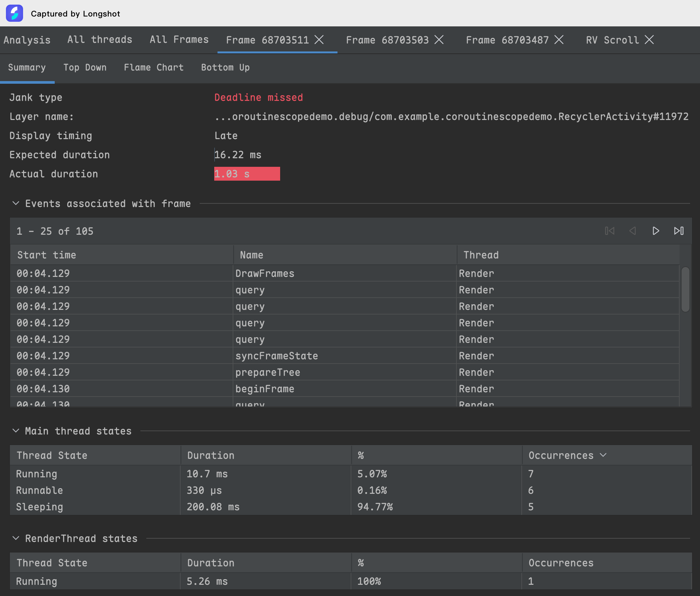Click the red Actual duration bar

tap(247, 174)
